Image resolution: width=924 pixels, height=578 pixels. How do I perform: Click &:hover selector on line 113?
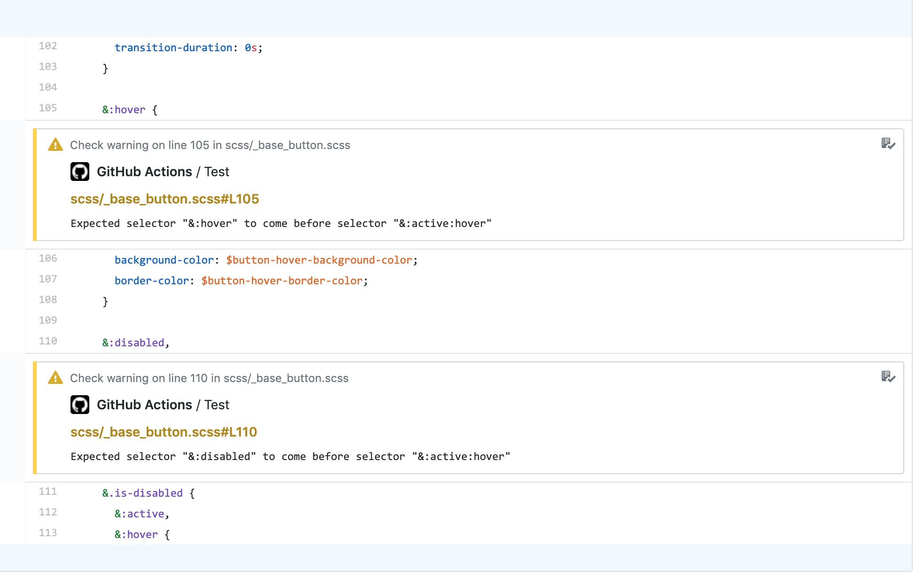[136, 534]
